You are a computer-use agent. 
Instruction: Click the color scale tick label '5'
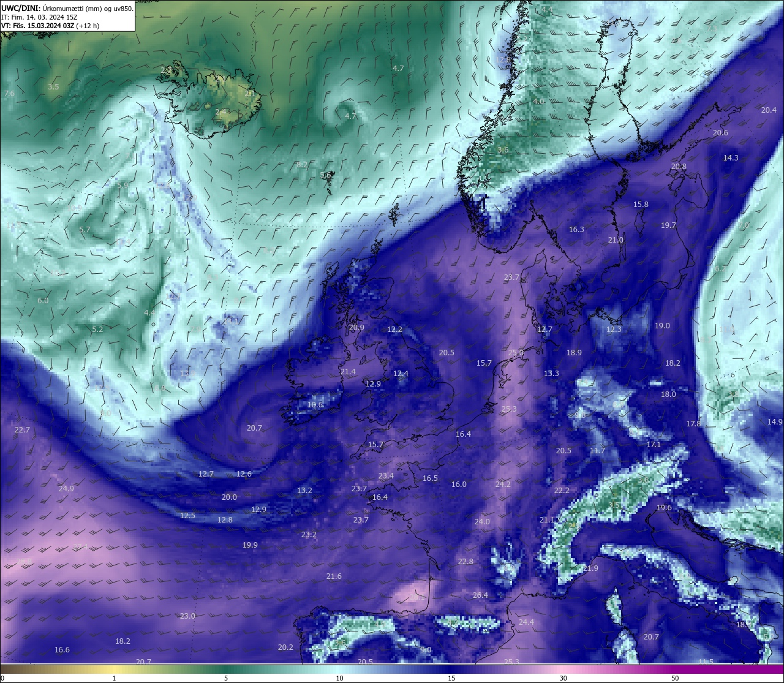[226, 678]
